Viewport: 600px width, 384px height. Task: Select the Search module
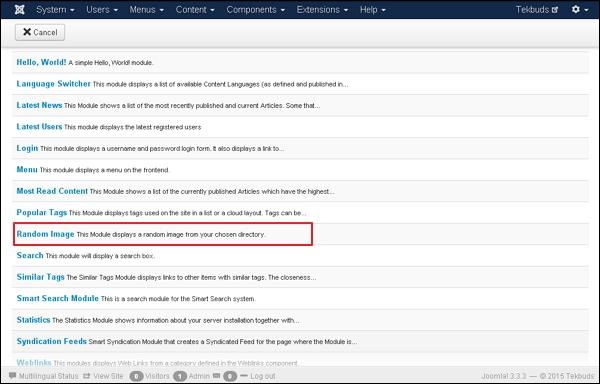pyautogui.click(x=30, y=255)
